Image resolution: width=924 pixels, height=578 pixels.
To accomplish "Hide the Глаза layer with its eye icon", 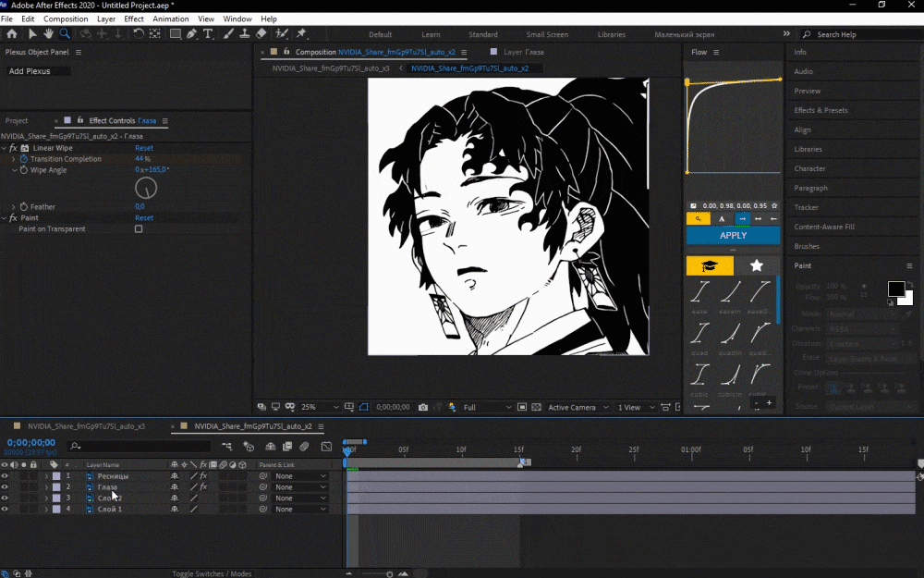I will click(5, 487).
